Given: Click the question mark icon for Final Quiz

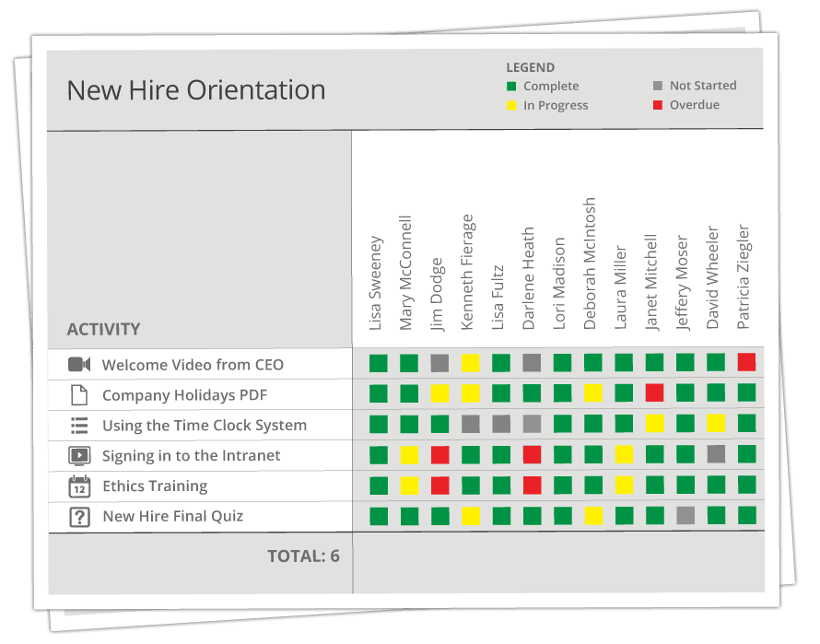Looking at the screenshot, I should [79, 517].
